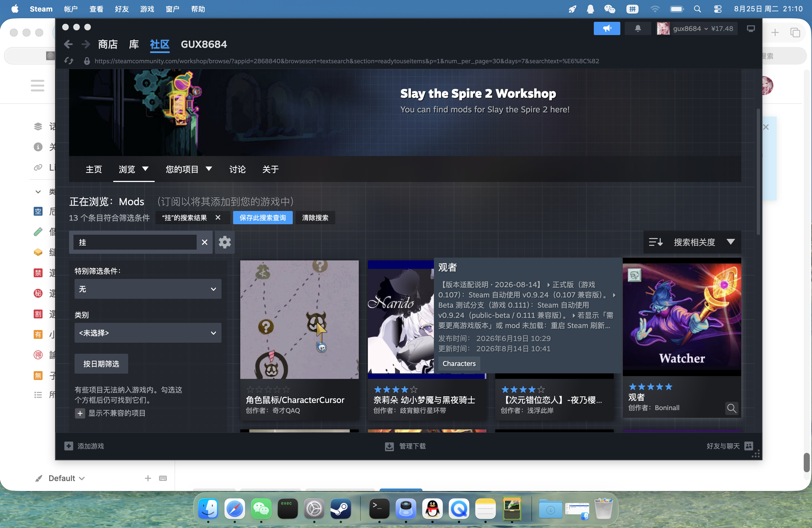This screenshot has height=528, width=812.
Task: Open 商店 tab
Action: coord(108,44)
